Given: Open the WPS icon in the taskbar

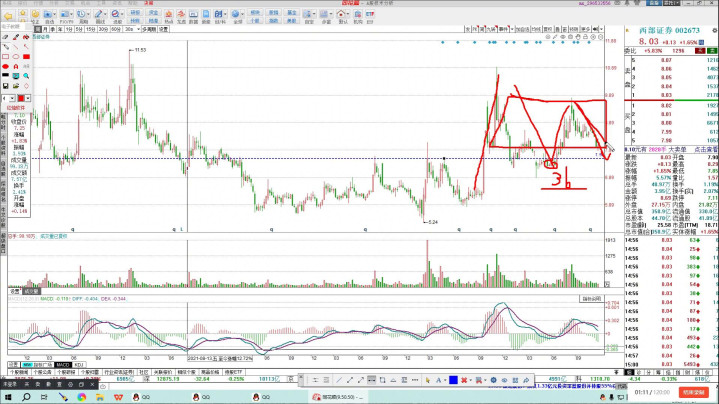Looking at the screenshot, I should (x=118, y=397).
